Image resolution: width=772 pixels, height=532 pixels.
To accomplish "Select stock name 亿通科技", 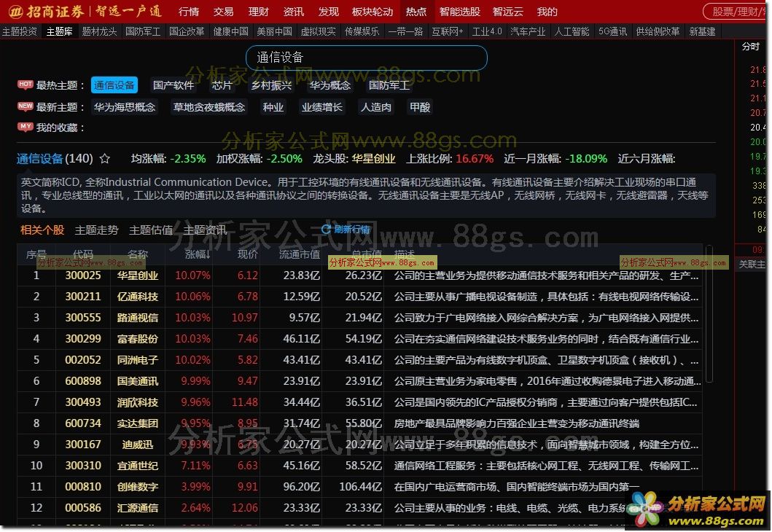I will (x=137, y=297).
